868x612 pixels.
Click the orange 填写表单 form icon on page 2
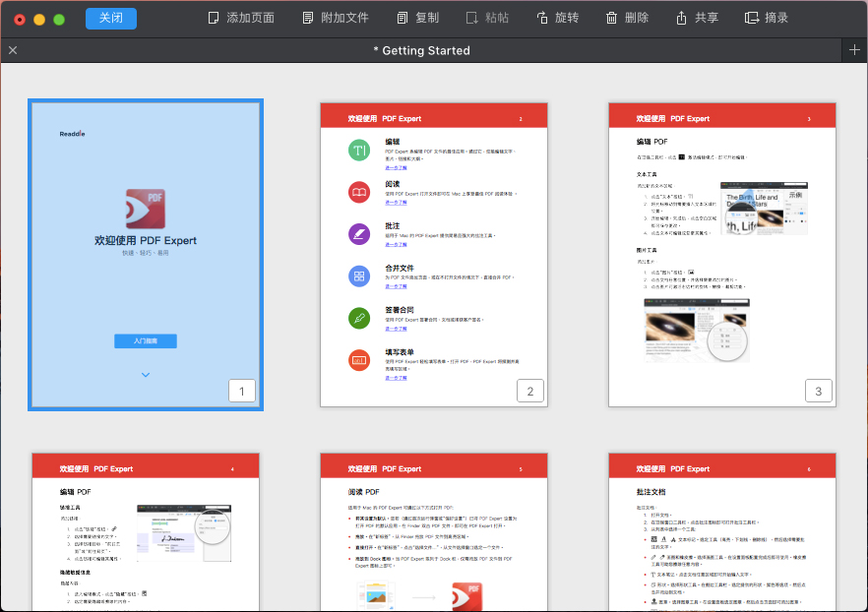(x=359, y=360)
